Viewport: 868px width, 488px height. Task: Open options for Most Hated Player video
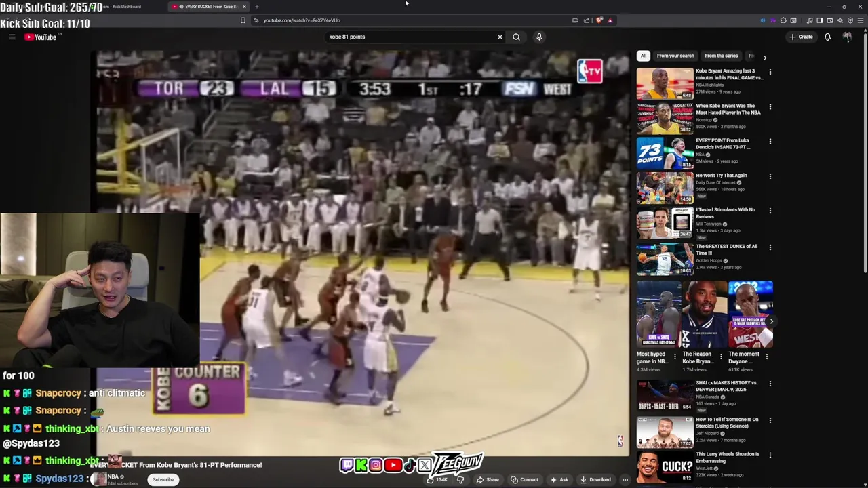770,107
